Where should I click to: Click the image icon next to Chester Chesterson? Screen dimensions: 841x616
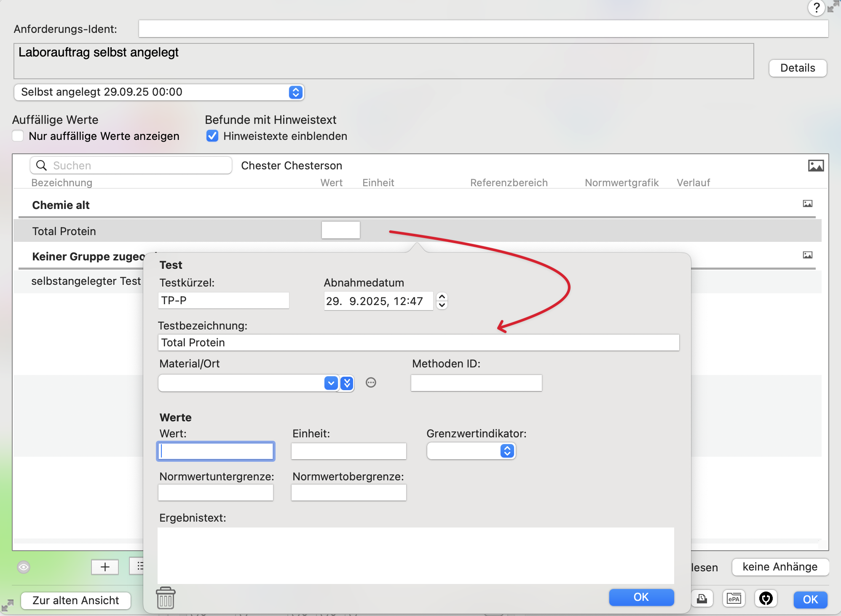point(816,166)
